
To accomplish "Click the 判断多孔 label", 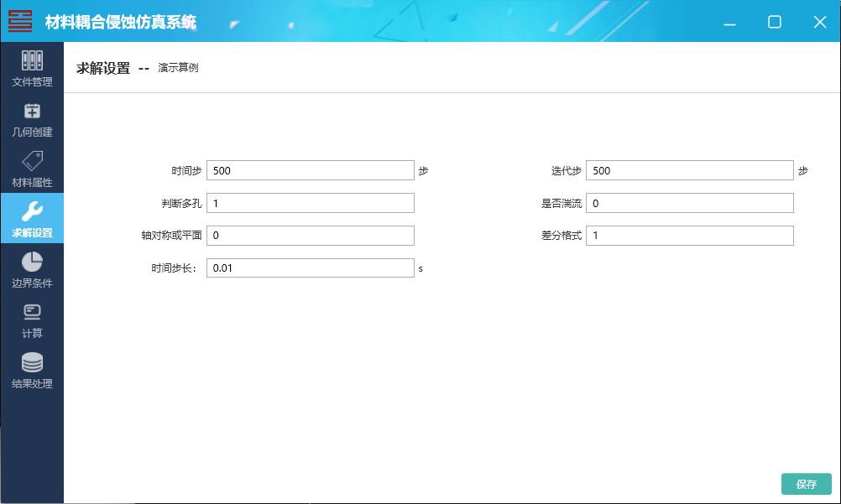I will (182, 203).
